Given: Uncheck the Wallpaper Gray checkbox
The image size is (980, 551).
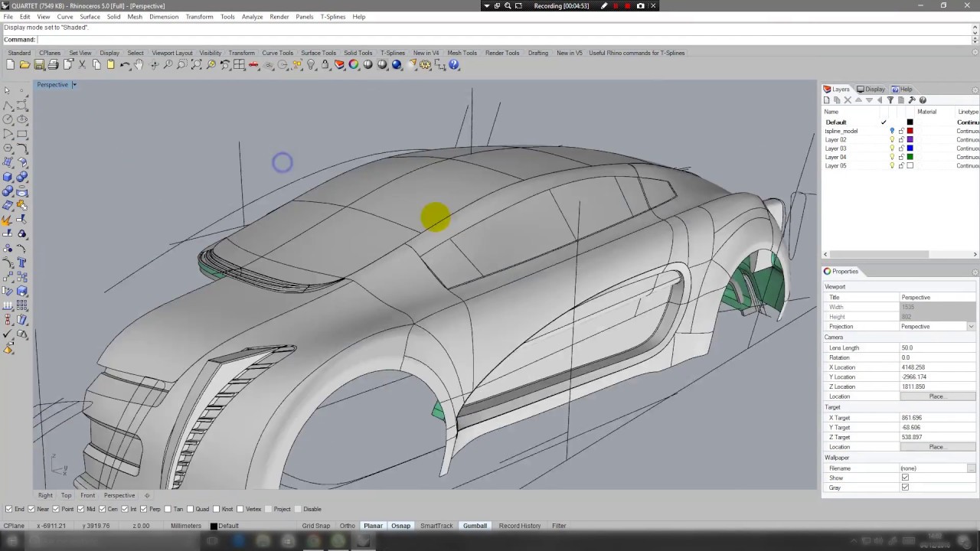Looking at the screenshot, I should pyautogui.click(x=905, y=487).
